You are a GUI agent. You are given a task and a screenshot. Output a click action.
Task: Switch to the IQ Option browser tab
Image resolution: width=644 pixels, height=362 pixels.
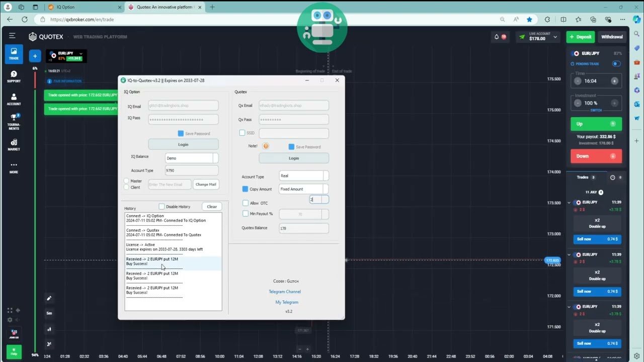pos(84,7)
